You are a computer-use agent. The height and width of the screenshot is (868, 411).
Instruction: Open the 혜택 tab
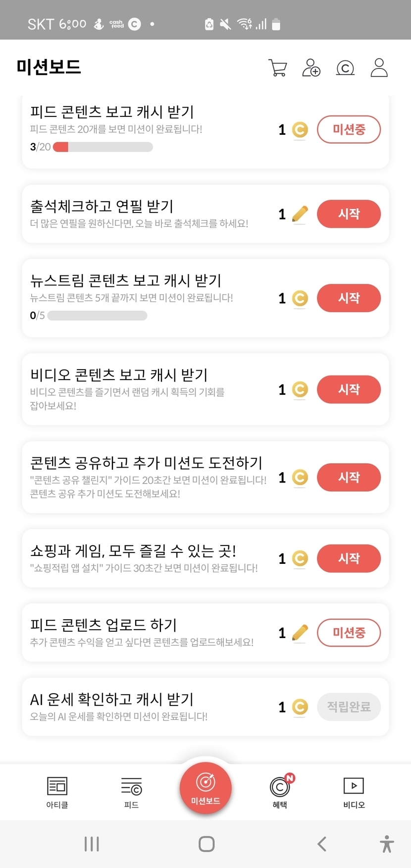tap(280, 792)
